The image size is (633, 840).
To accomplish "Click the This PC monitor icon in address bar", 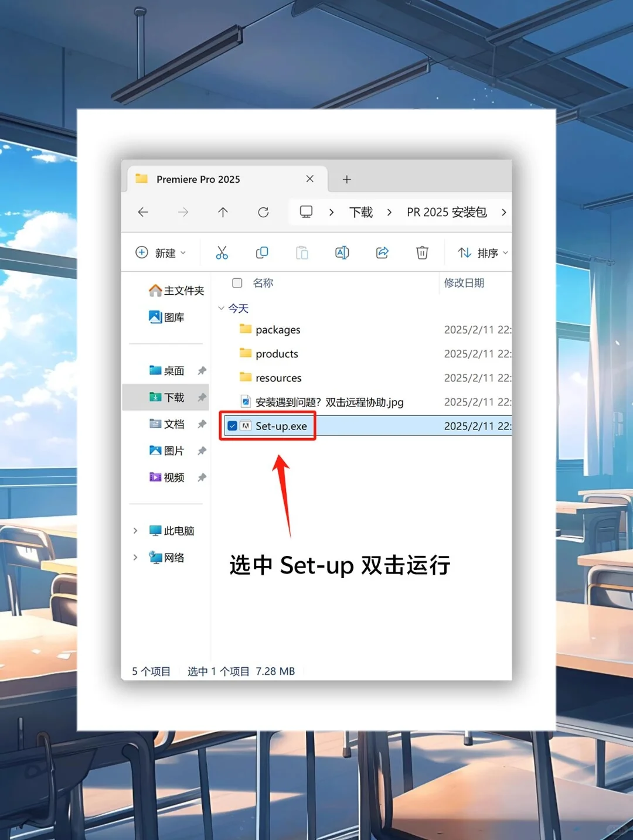I will [306, 211].
